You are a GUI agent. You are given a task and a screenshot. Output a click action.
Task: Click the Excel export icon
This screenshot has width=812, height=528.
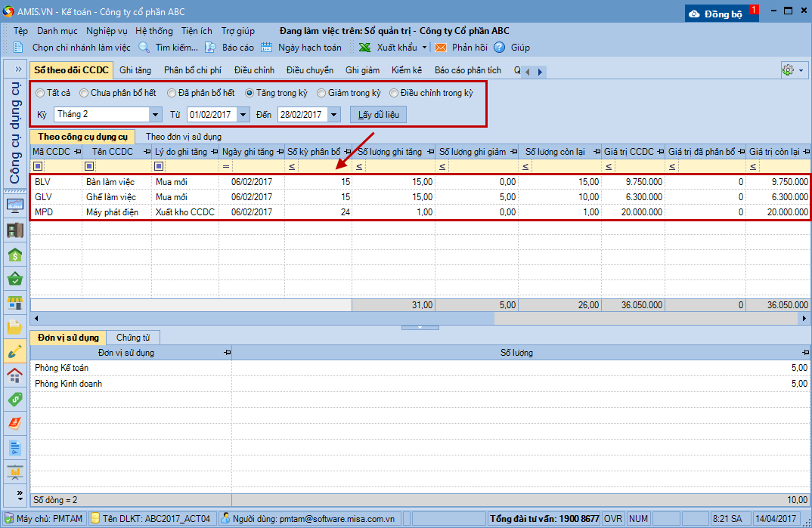pyautogui.click(x=364, y=48)
